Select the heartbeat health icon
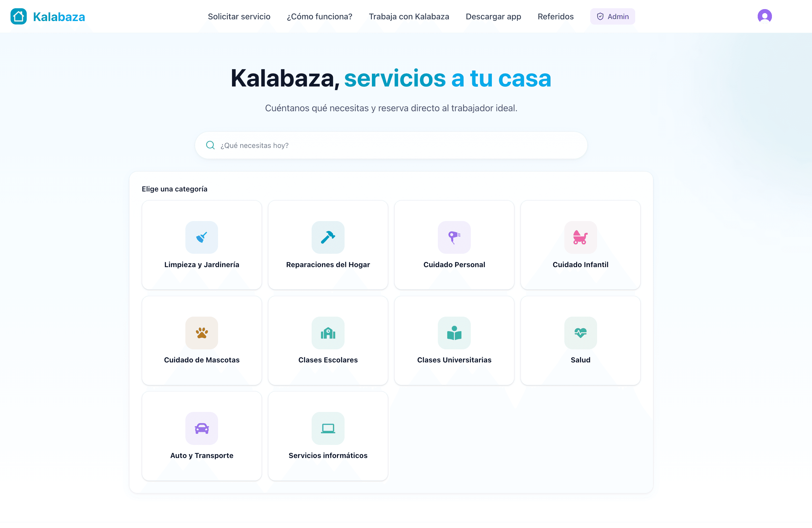This screenshot has width=812, height=528. 580,333
